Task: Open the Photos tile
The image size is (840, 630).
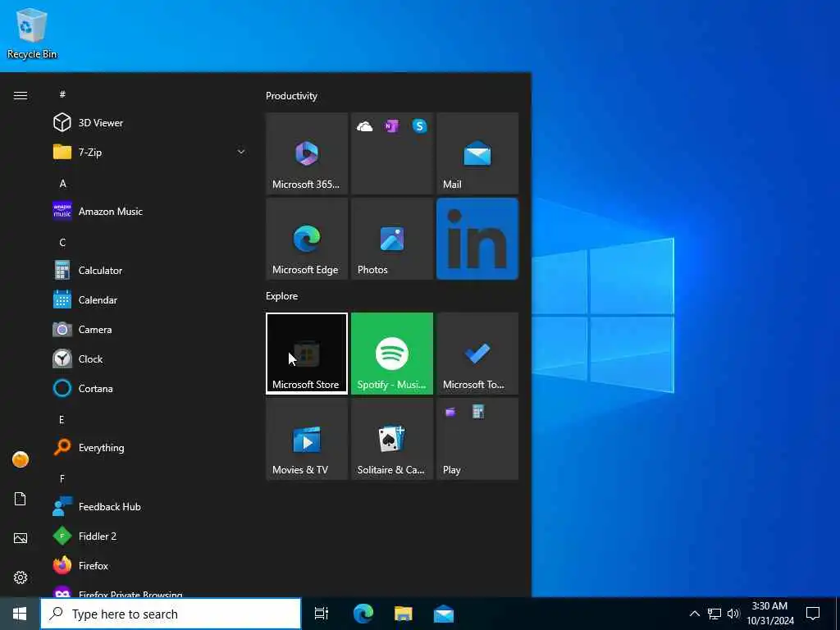Action: (x=391, y=239)
